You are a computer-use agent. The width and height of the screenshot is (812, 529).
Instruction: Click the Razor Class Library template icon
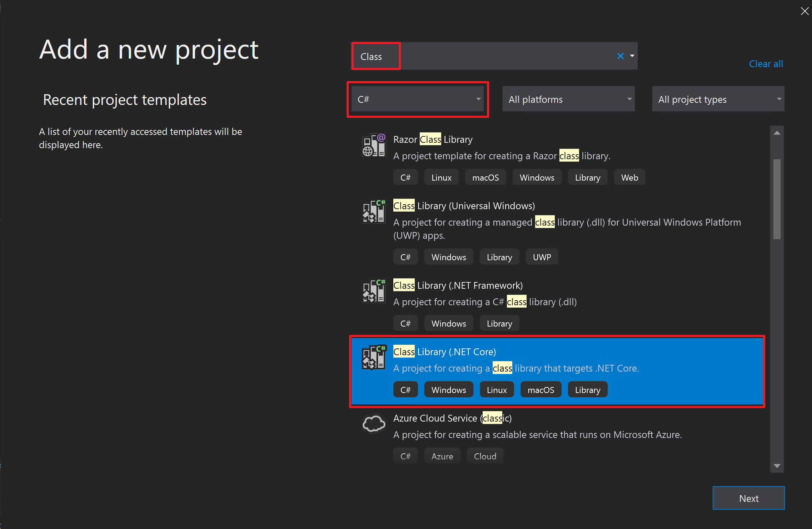tap(374, 145)
